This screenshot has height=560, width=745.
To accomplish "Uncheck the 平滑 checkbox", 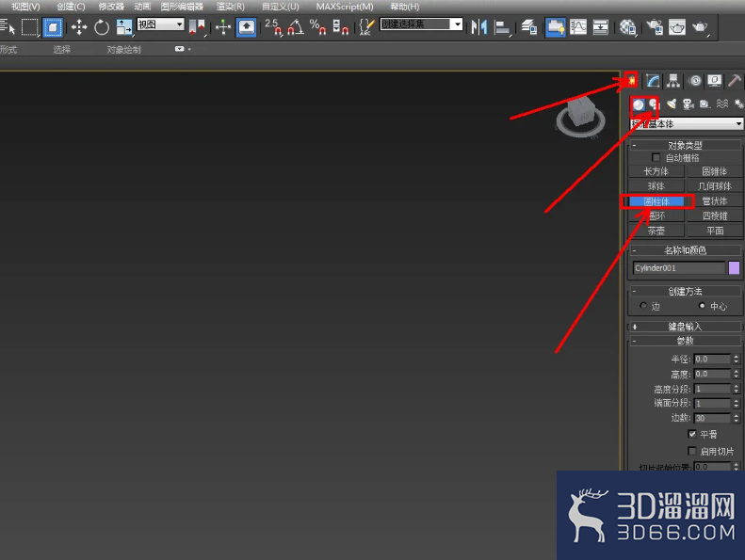I will click(x=692, y=434).
